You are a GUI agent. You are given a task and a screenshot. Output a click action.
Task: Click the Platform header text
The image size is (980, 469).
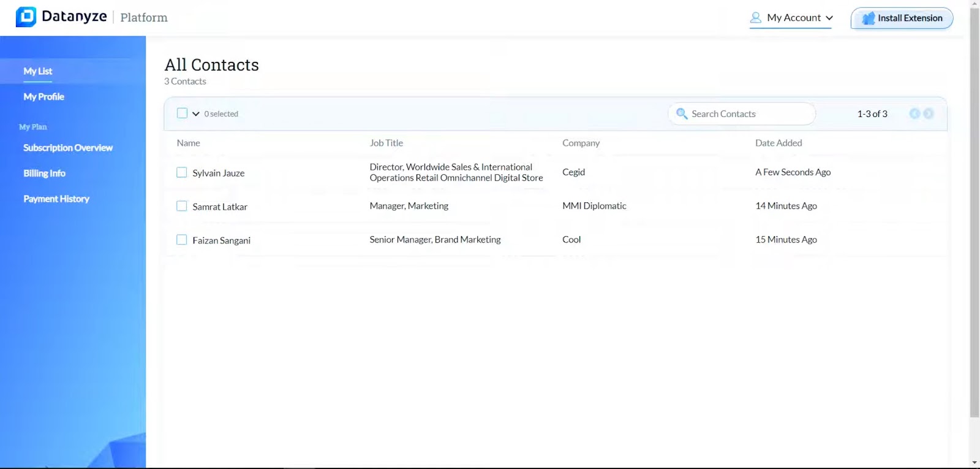click(x=144, y=18)
